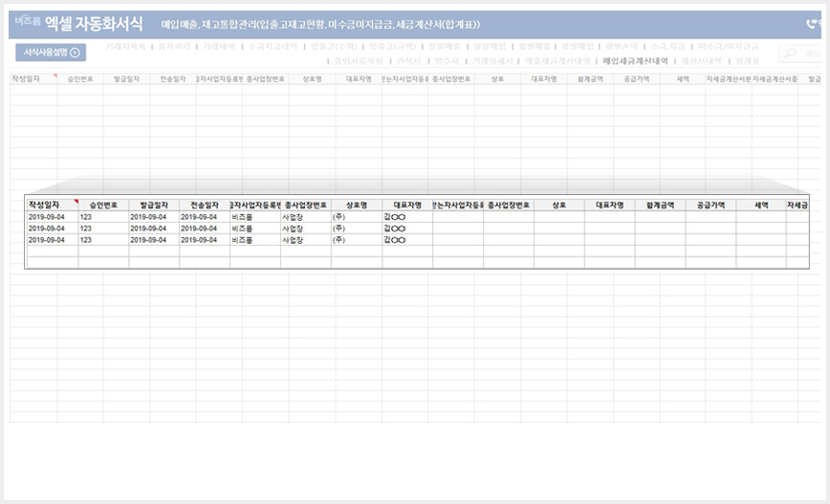Open the 발주서 sheet link
The width and height of the screenshot is (830, 504).
(447, 61)
